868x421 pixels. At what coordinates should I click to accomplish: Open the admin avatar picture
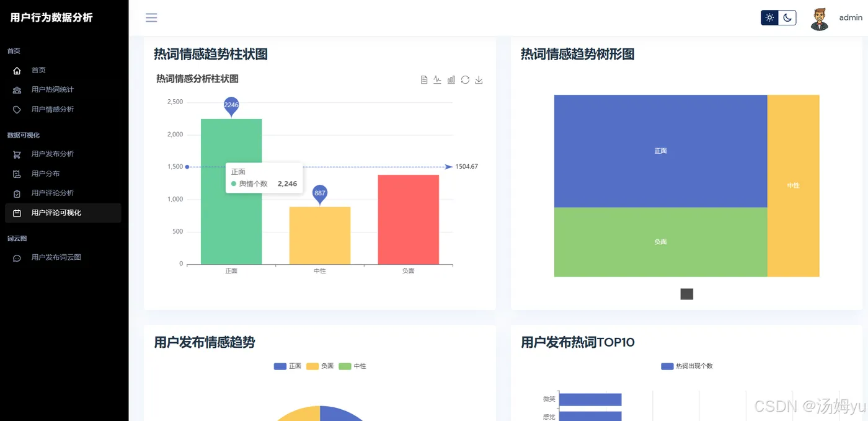pos(820,19)
